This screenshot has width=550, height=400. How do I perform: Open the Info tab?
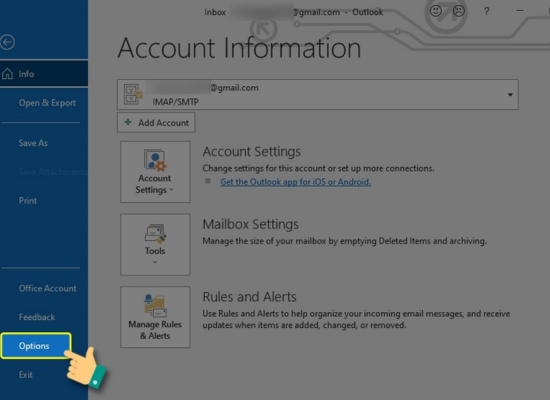[44, 74]
